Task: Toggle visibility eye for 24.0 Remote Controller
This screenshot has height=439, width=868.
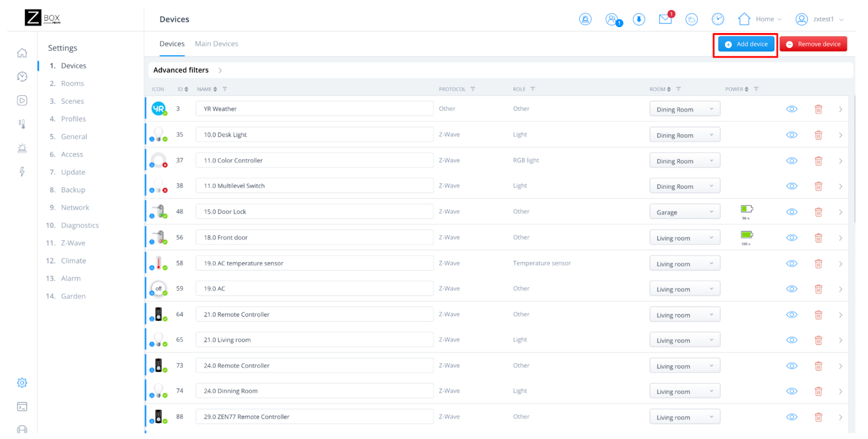Action: pyautogui.click(x=792, y=366)
